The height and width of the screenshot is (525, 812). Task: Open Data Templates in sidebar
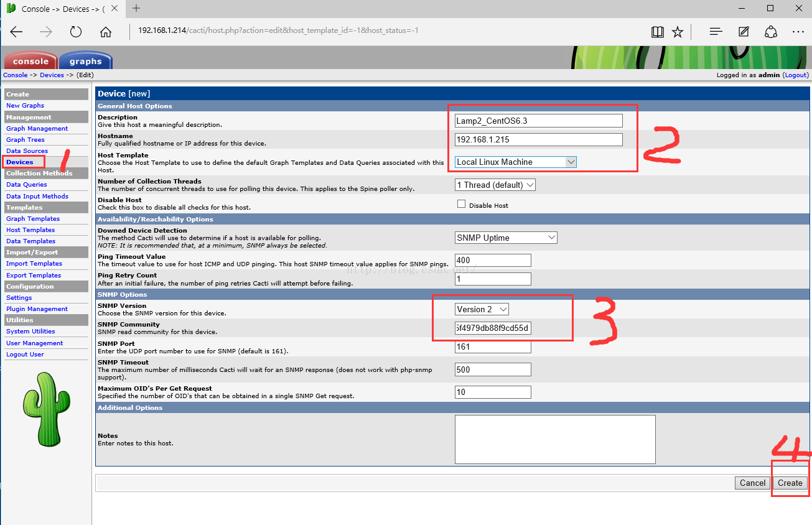pyautogui.click(x=30, y=241)
